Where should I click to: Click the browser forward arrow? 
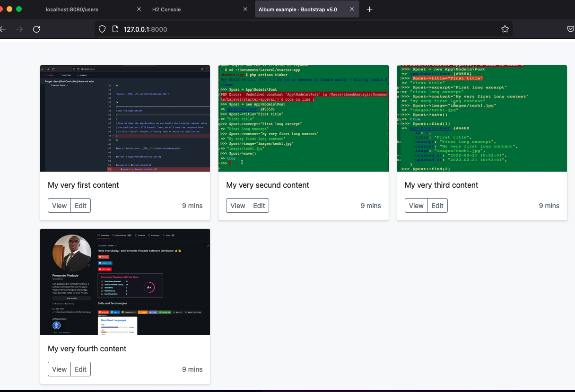[x=19, y=29]
